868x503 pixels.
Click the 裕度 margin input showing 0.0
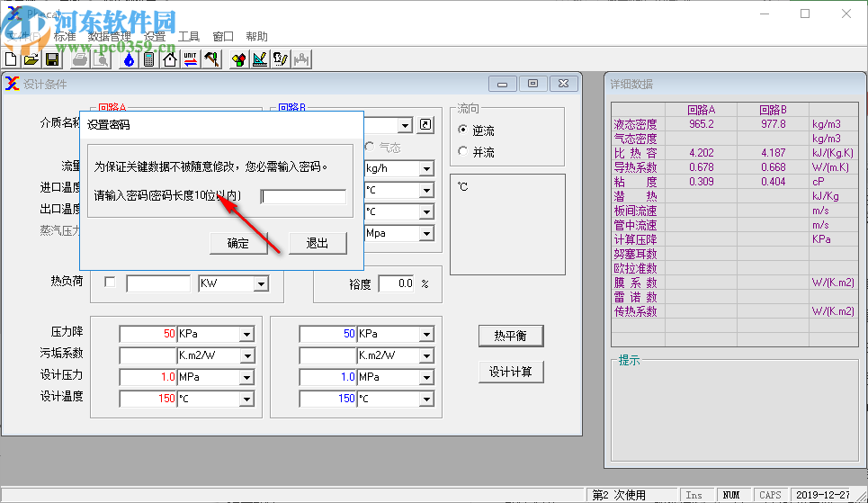(x=396, y=283)
